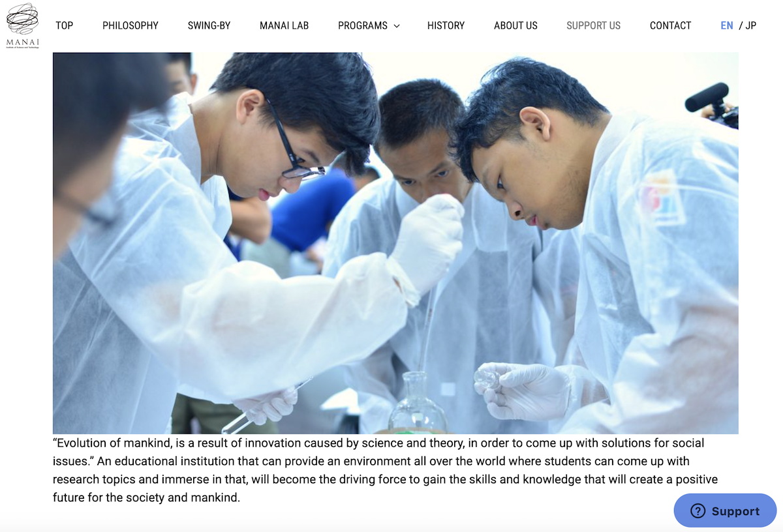Click the lab students hero photo
783x532 pixels.
click(x=395, y=243)
